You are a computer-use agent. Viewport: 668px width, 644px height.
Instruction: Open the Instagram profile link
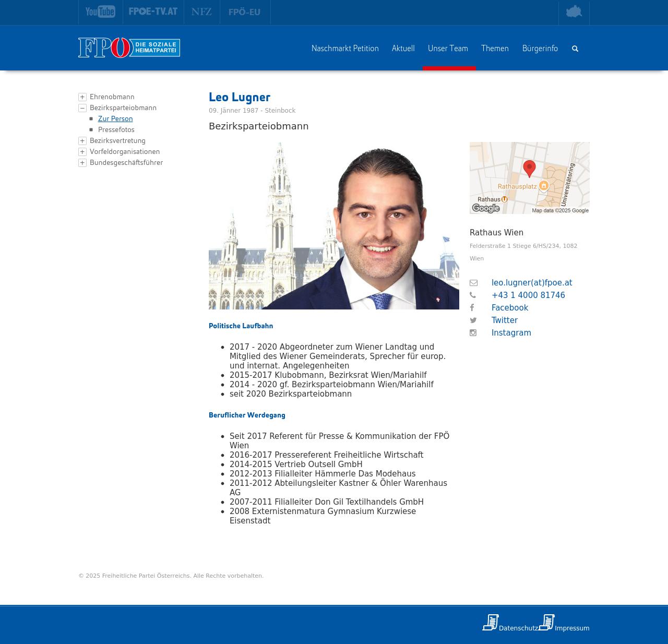511,333
